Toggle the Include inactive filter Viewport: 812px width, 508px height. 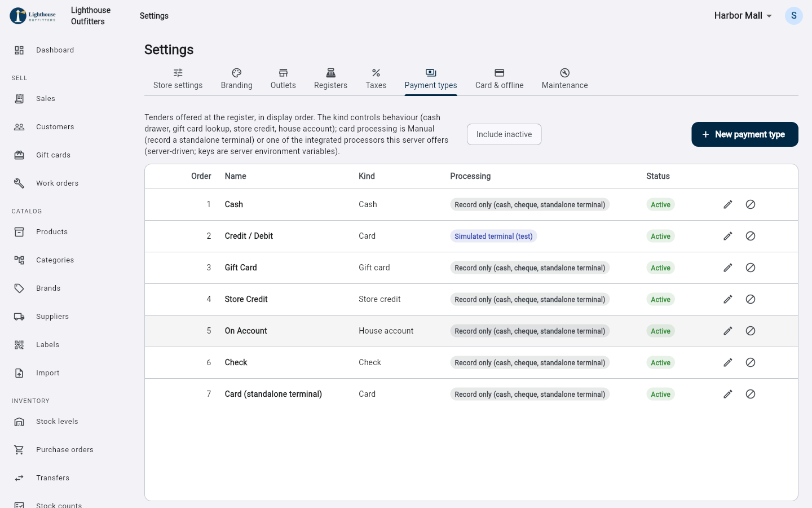(x=504, y=134)
